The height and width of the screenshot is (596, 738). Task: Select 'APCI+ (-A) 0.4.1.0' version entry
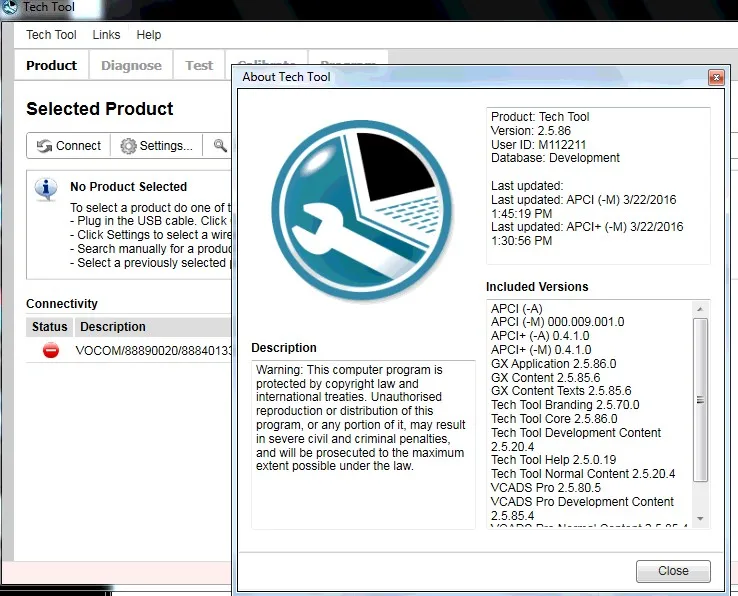click(x=540, y=336)
